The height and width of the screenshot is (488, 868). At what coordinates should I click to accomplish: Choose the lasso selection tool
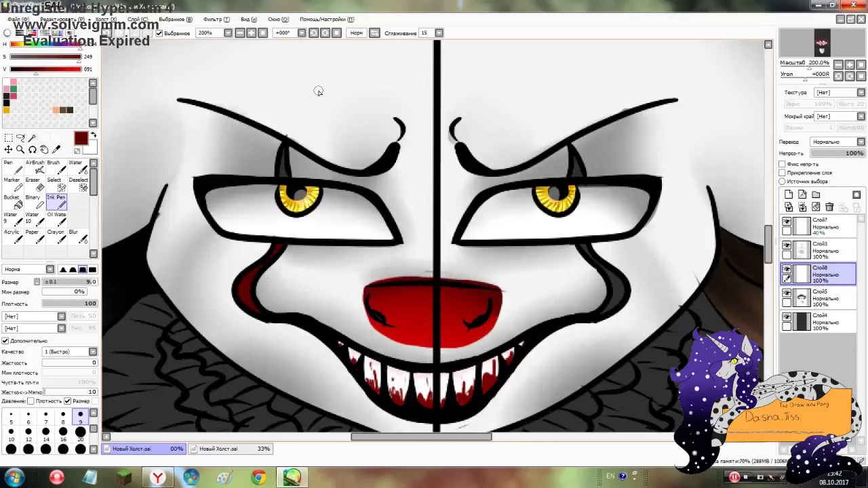[20, 138]
